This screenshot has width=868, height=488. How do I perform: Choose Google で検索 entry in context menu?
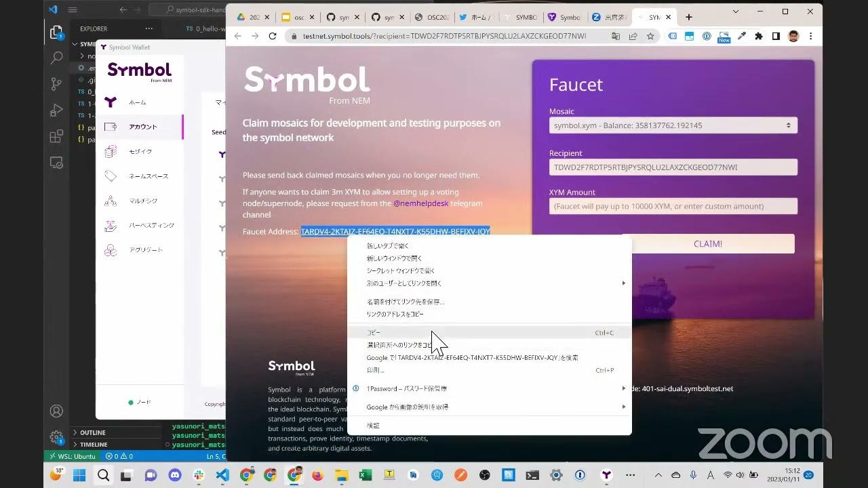click(490, 358)
